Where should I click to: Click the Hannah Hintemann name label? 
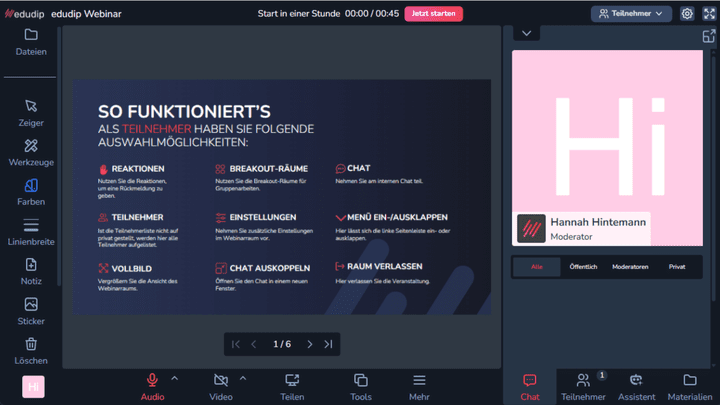pos(598,222)
